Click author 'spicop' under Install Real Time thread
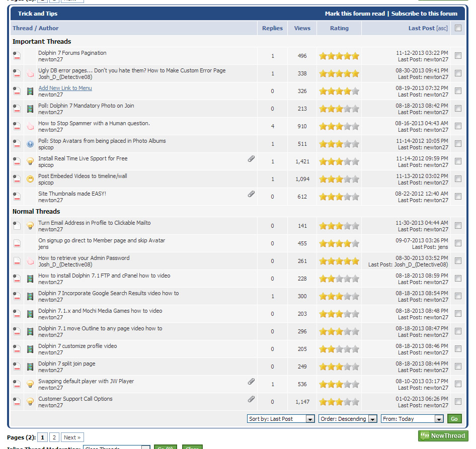This screenshot has width=476, height=449. [46, 165]
